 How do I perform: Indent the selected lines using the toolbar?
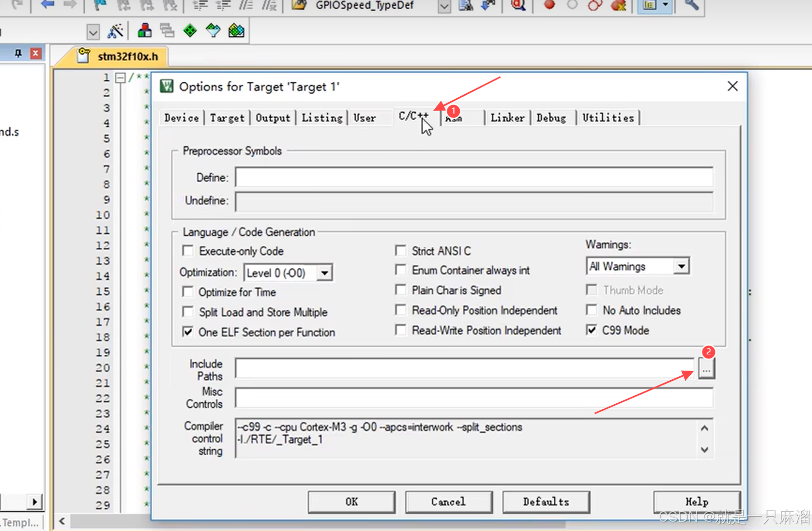coord(200,5)
